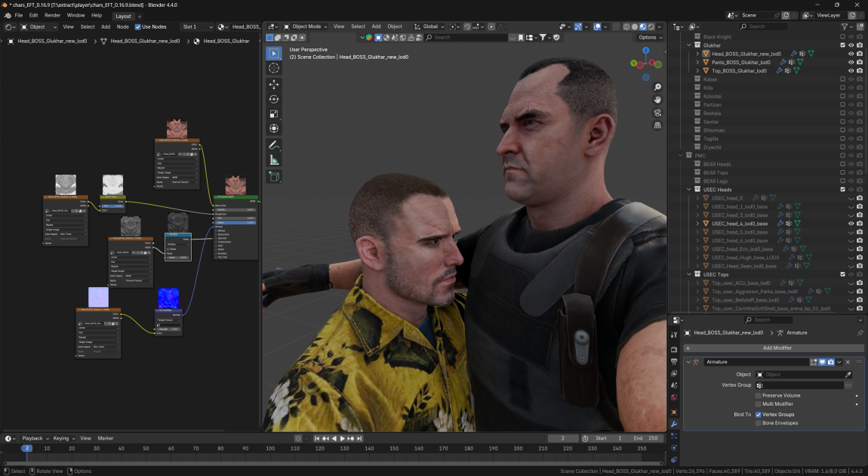Toggle Armature modifier render display

(x=830, y=362)
